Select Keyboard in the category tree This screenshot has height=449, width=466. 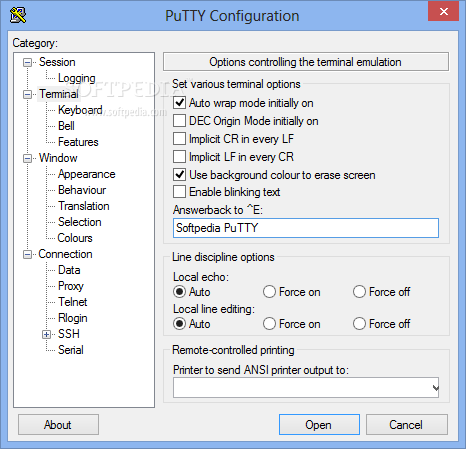80,110
